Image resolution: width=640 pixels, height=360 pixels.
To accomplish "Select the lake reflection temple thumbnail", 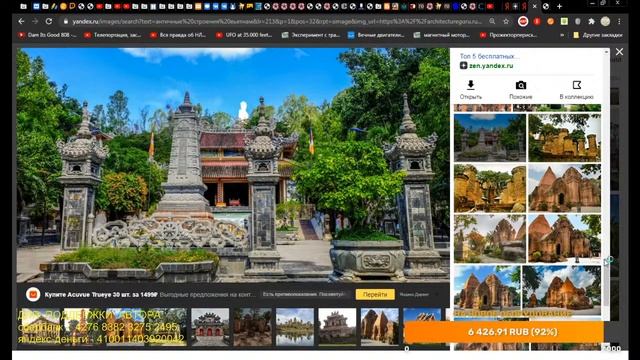I will pyautogui.click(x=295, y=327).
